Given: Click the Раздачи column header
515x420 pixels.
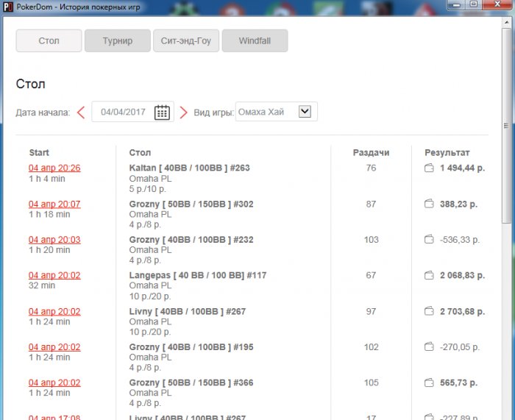Looking at the screenshot, I should 371,153.
